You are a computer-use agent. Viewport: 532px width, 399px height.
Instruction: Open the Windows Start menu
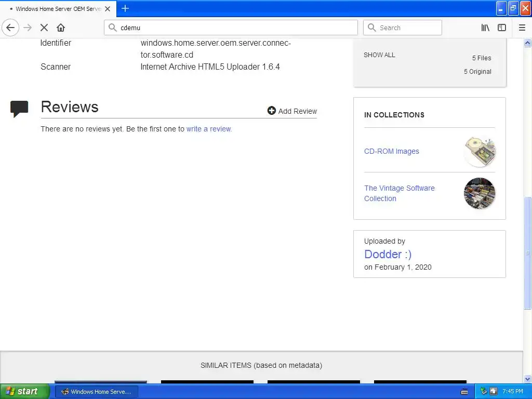pos(24,391)
